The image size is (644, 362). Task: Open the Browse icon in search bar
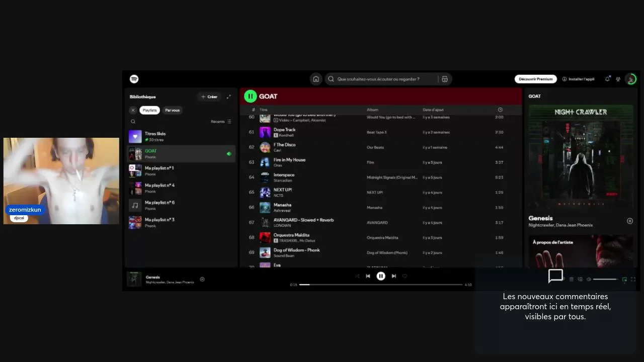pyautogui.click(x=445, y=79)
